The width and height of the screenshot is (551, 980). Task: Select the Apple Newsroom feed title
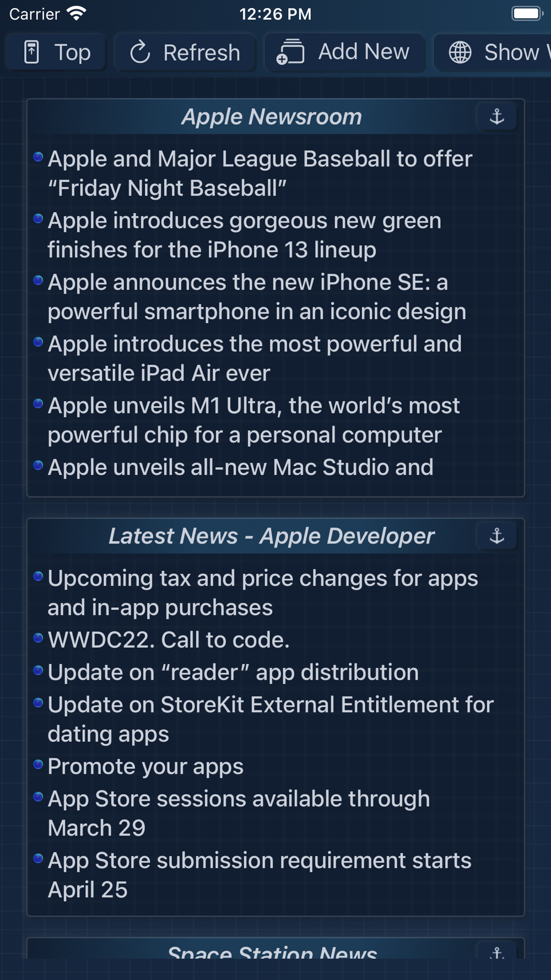272,117
